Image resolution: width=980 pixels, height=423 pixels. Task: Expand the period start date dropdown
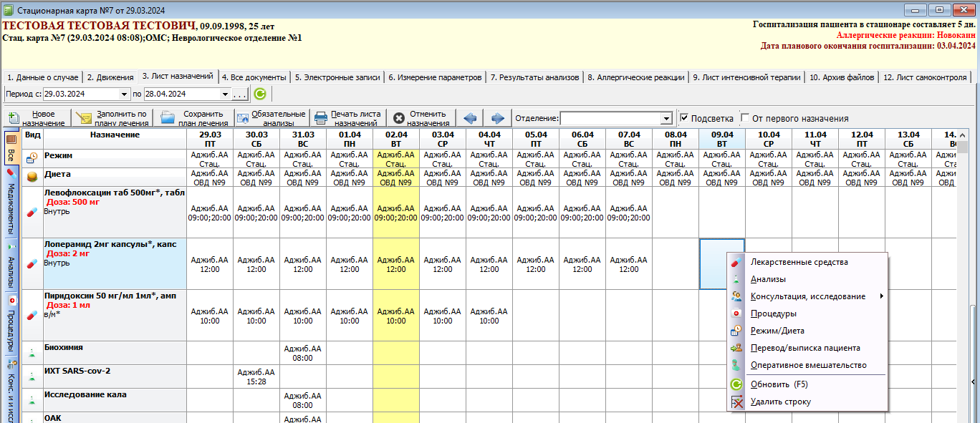tap(125, 94)
